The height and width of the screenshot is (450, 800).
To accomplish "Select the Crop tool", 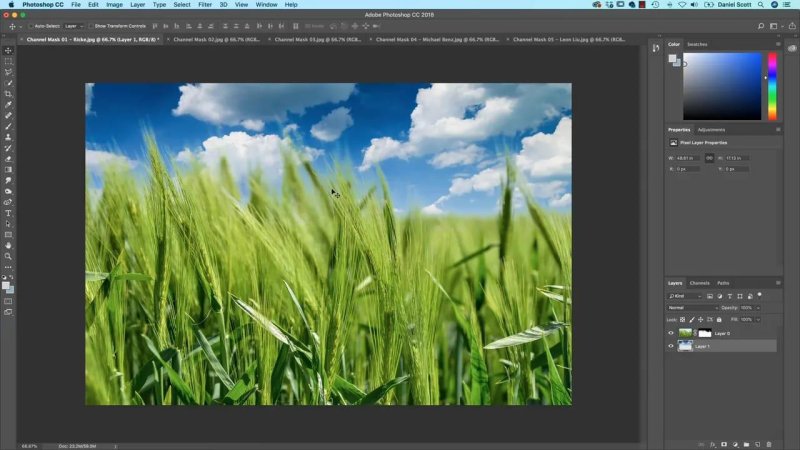I will pos(8,94).
